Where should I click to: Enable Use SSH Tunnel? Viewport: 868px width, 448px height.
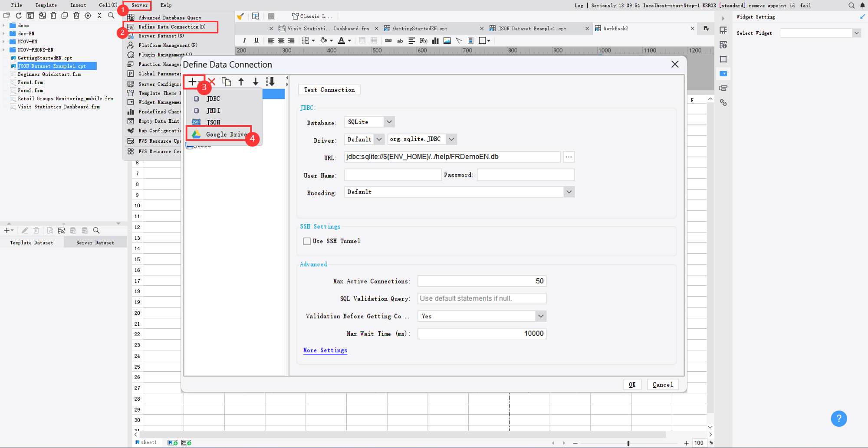click(307, 241)
